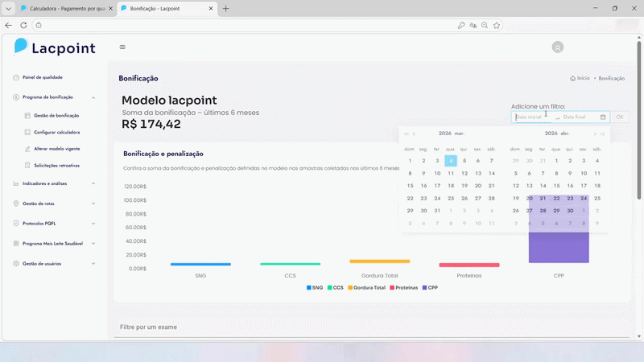Click the Programa Mais Leite Saudável icon
644x362 pixels.
pos(16,244)
